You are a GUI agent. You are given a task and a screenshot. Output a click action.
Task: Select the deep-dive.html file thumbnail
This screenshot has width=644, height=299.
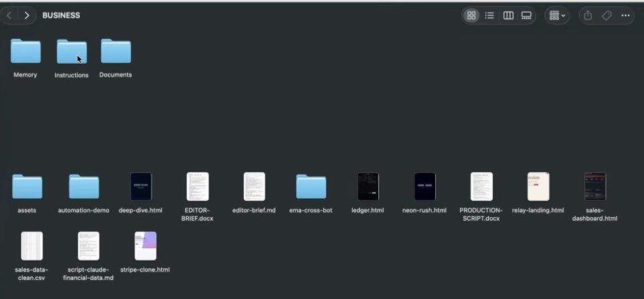[141, 186]
